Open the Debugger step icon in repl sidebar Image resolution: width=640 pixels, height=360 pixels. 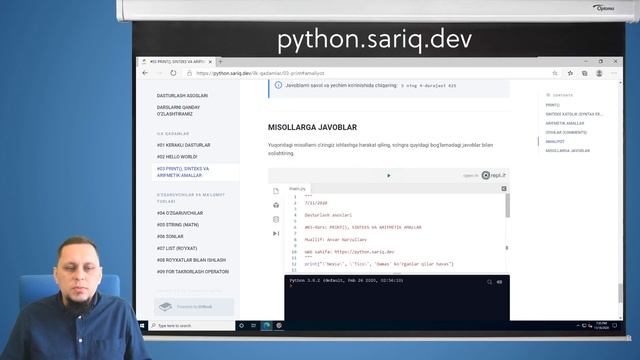276,233
